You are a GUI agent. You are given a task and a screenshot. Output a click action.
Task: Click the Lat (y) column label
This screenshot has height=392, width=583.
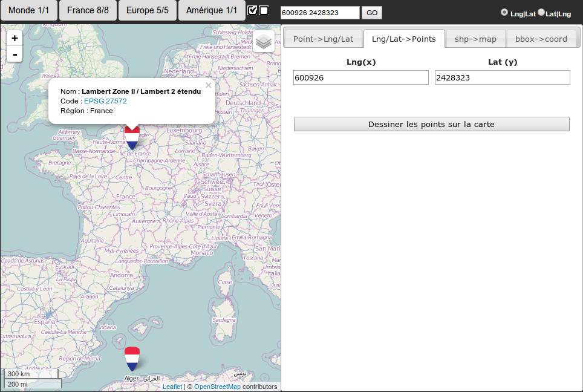[x=503, y=62]
